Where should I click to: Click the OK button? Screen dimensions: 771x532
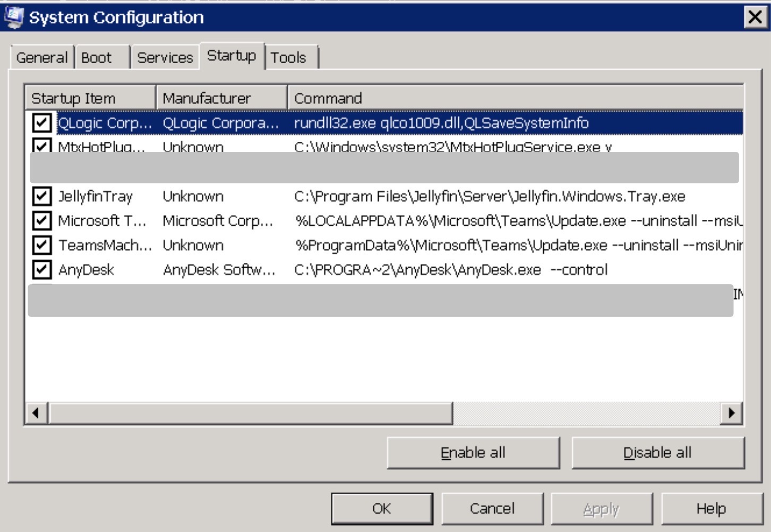[x=381, y=509]
